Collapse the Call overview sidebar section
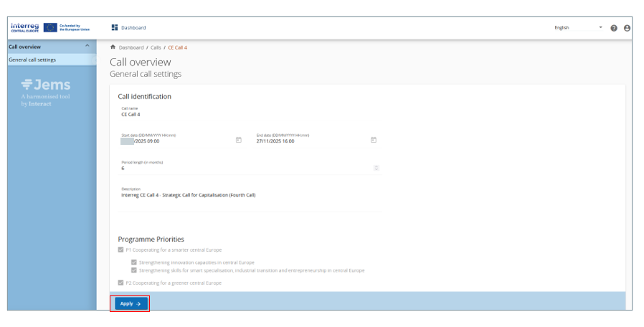The image size is (644, 327). point(87,47)
